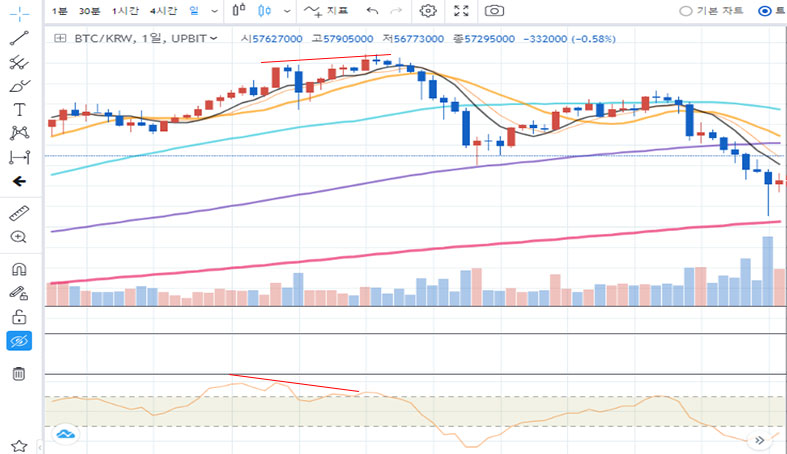This screenshot has height=454, width=787.
Task: Click the scroll-to-latest double arrow button
Action: click(759, 440)
